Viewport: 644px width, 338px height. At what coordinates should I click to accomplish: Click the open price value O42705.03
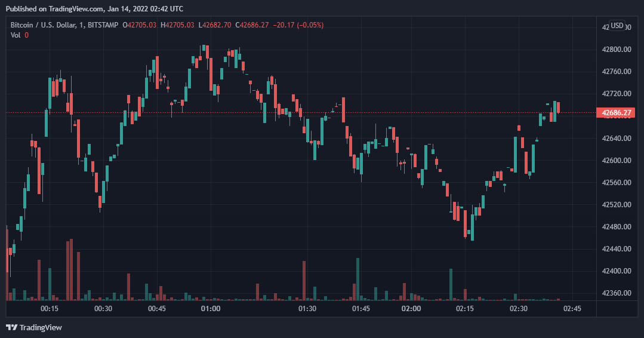[x=142, y=24]
